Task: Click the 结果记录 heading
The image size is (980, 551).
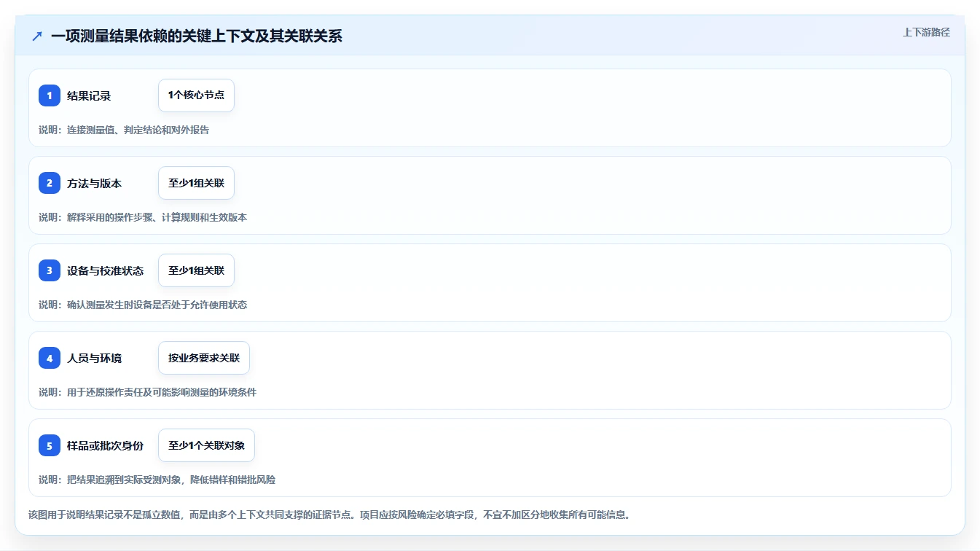Action: click(89, 95)
